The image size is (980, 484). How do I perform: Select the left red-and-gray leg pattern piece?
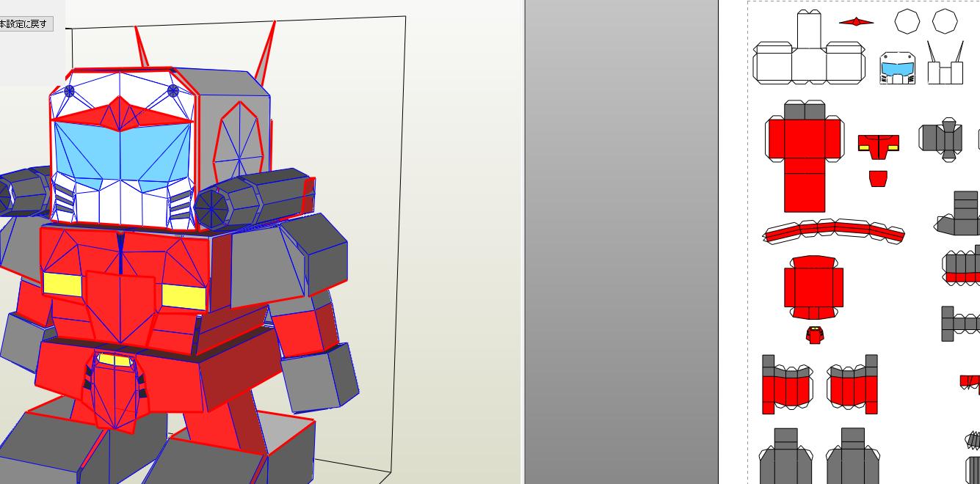point(787,384)
